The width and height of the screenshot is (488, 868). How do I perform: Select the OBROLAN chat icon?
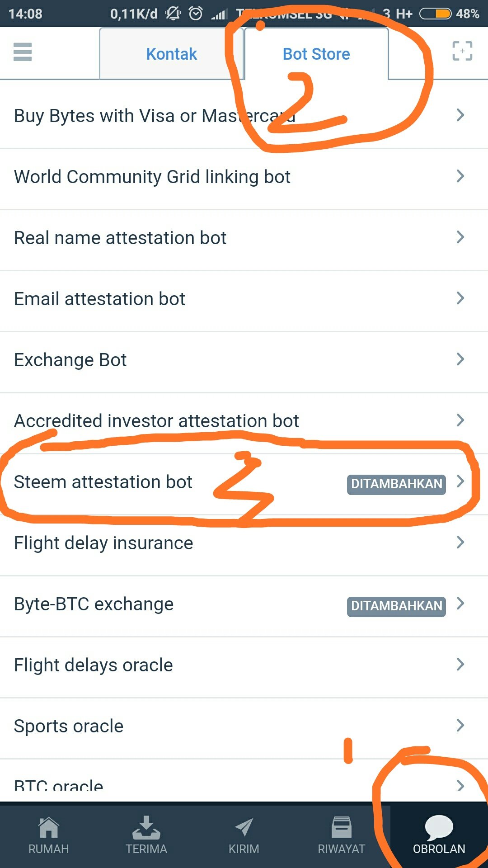(x=439, y=828)
